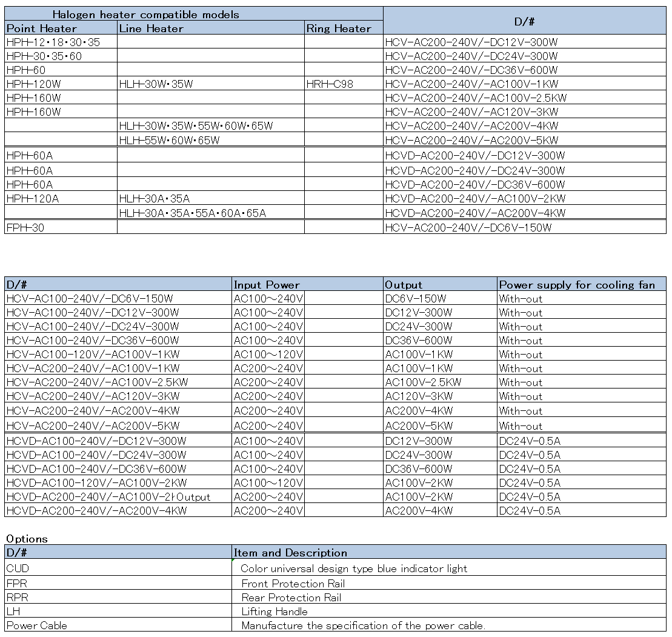Image resolution: width=672 pixels, height=637 pixels.
Task: Select cell 'HPH-120W'
Action: (x=61, y=84)
